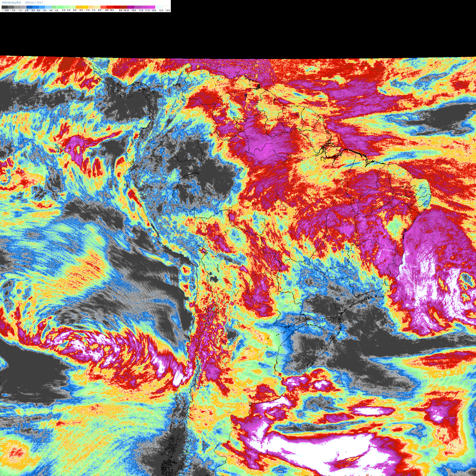The width and height of the screenshot is (476, 476).
Task: Click the coral salmon legend swatch
Action: coord(103,7)
